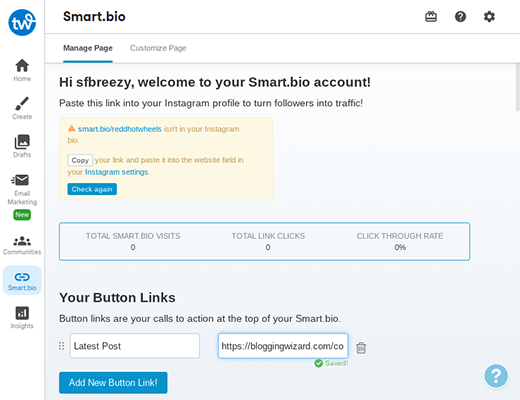Click the green Saved checkmark icon

[318, 363]
